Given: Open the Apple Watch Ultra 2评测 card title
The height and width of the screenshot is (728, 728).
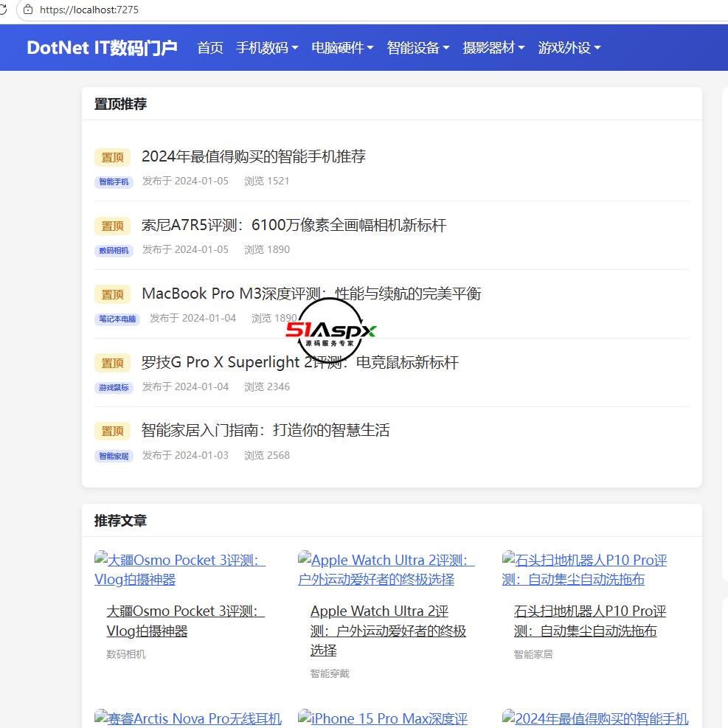Looking at the screenshot, I should [x=388, y=631].
